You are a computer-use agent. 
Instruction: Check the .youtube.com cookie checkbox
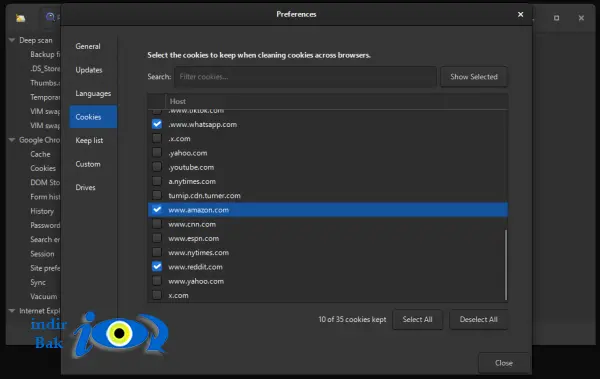[x=157, y=167]
